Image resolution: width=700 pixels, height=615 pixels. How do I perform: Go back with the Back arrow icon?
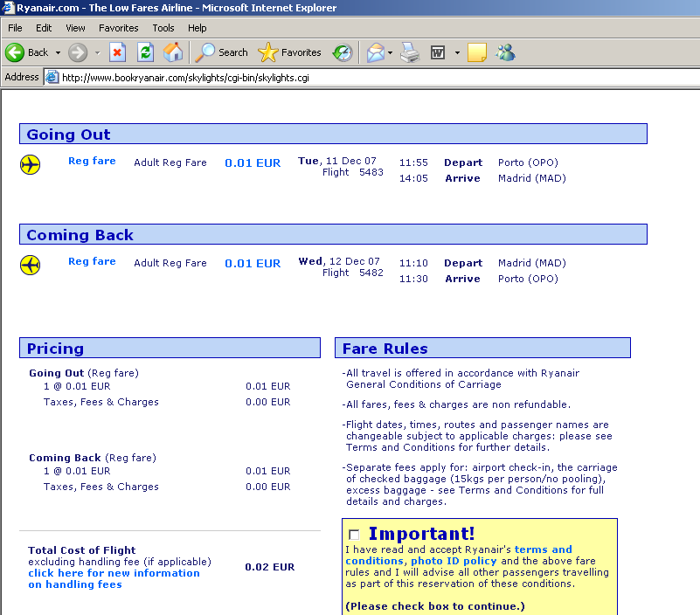[15, 52]
